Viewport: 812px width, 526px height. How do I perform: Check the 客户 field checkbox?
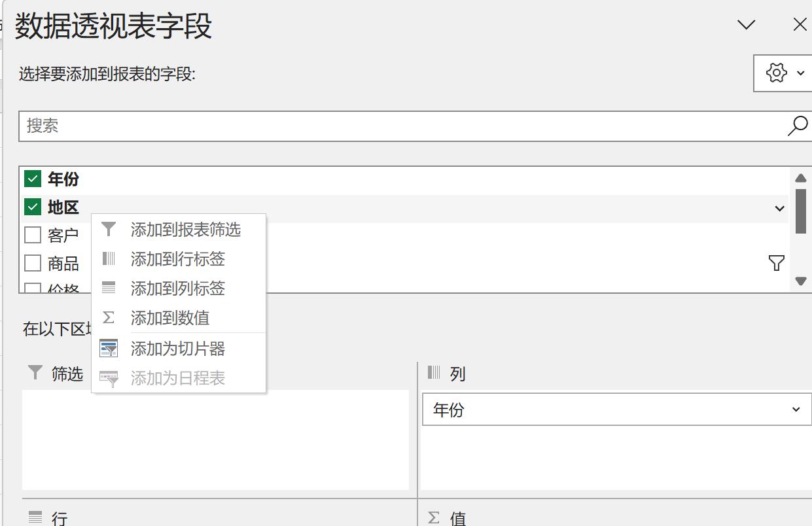(x=32, y=234)
